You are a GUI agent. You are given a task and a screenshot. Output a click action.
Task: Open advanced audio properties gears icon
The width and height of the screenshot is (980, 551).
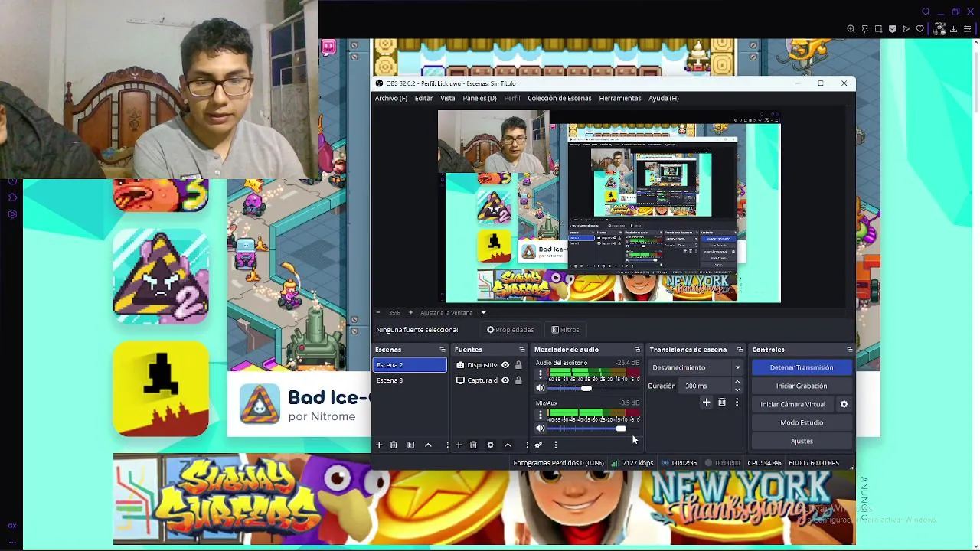(x=538, y=445)
